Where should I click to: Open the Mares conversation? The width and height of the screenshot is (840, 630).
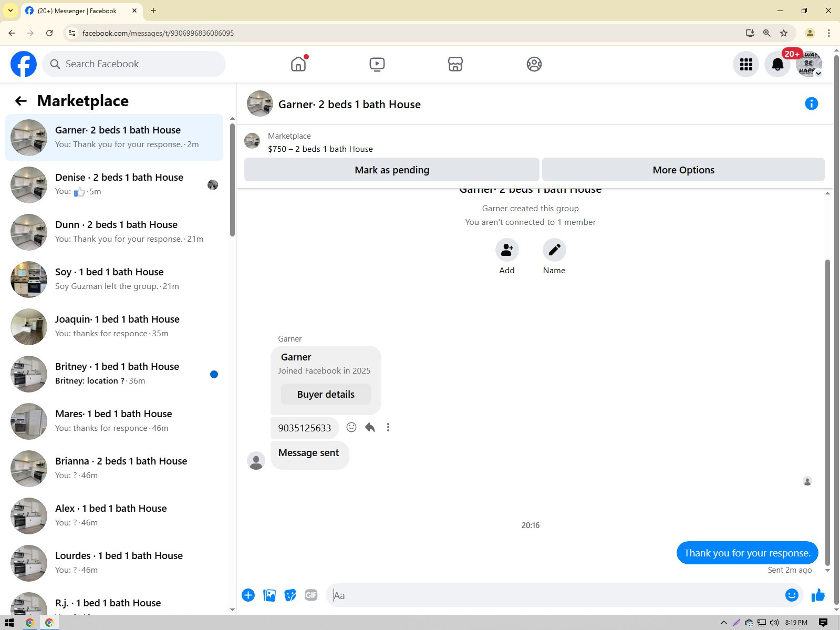[114, 421]
